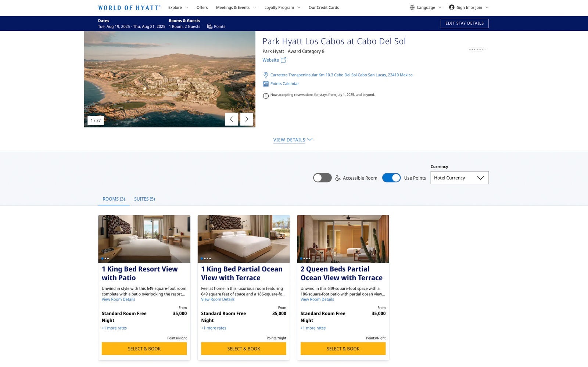588x367 pixels.
Task: Select & Book King Bed Partial Ocean View room
Action: [244, 349]
